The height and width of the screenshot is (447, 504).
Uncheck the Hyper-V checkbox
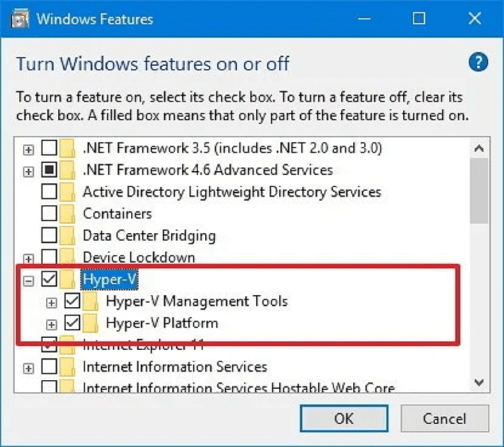pos(49,279)
